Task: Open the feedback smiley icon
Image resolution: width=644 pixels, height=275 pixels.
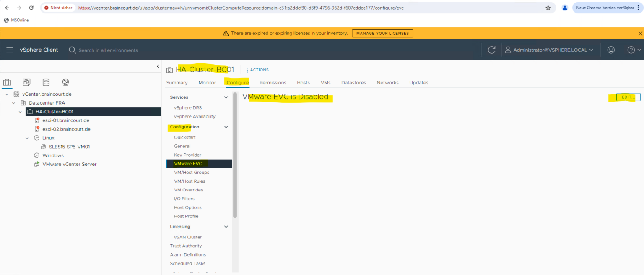Action: (x=611, y=50)
